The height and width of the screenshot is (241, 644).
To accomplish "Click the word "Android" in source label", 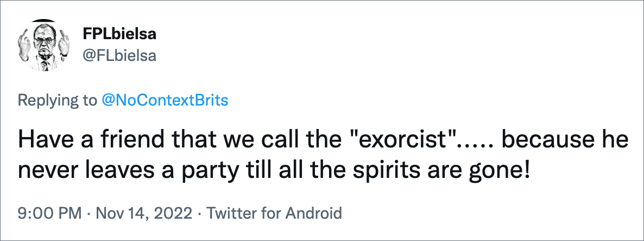I will pyautogui.click(x=313, y=213).
